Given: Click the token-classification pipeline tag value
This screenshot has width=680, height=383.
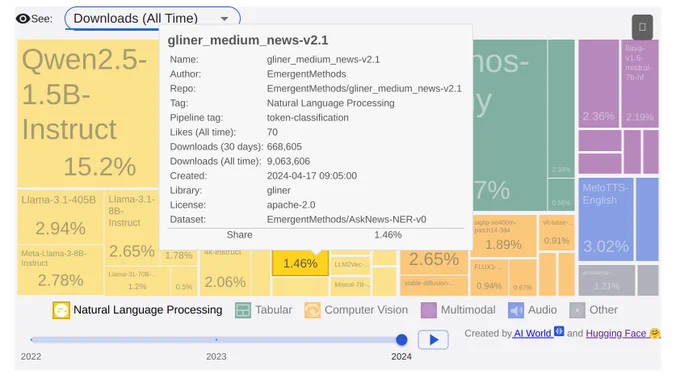Looking at the screenshot, I should [x=307, y=118].
